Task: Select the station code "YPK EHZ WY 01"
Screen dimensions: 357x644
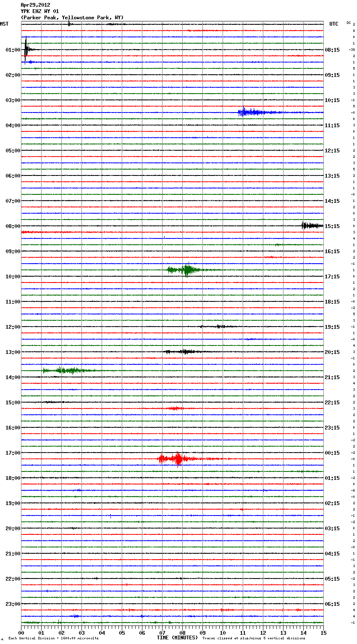Action: 40,11
